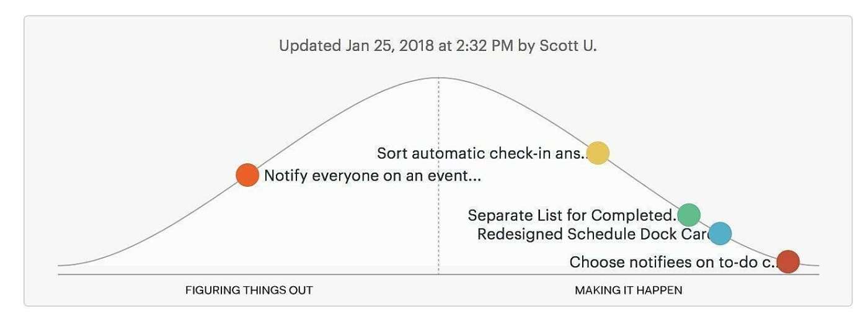Screen dimensions: 868x319
Task: Click the green Separate List dot
Action: (688, 215)
